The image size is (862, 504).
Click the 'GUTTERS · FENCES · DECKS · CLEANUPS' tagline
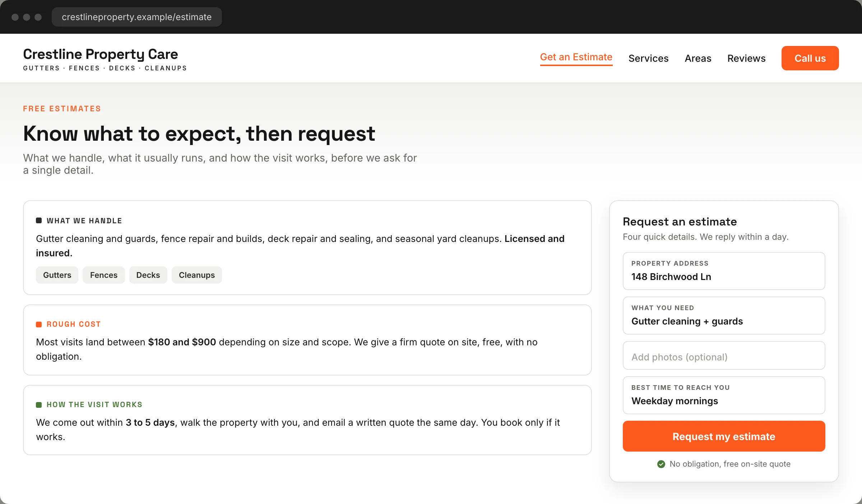tap(105, 68)
